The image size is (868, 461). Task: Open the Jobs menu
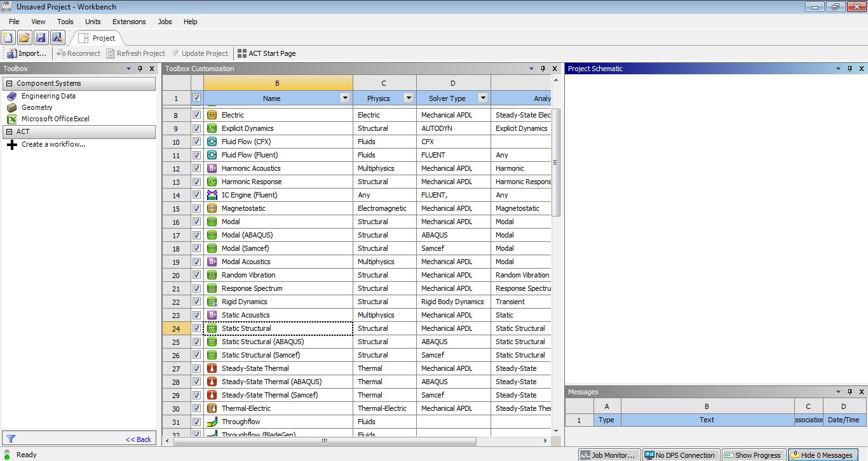tap(165, 22)
